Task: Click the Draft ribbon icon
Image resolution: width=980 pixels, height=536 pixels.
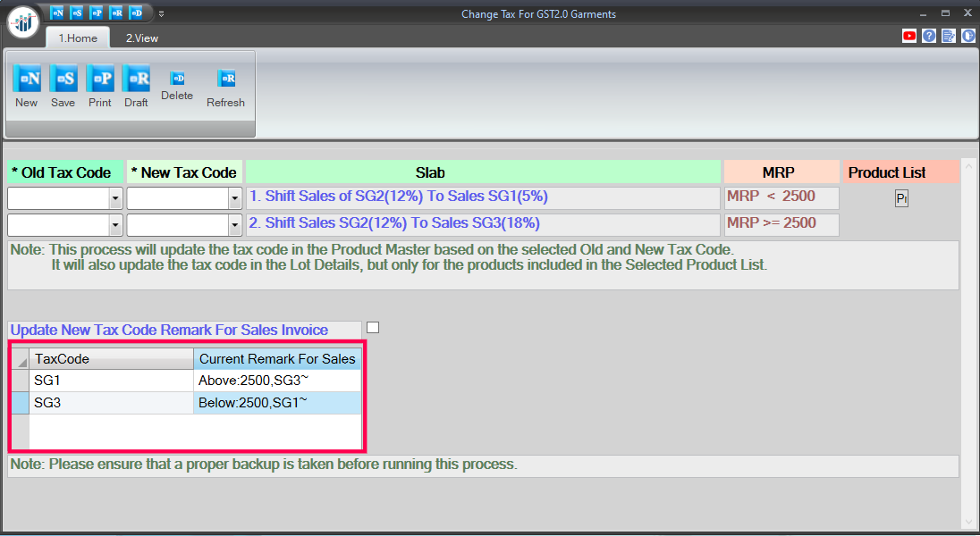Action: tap(136, 80)
